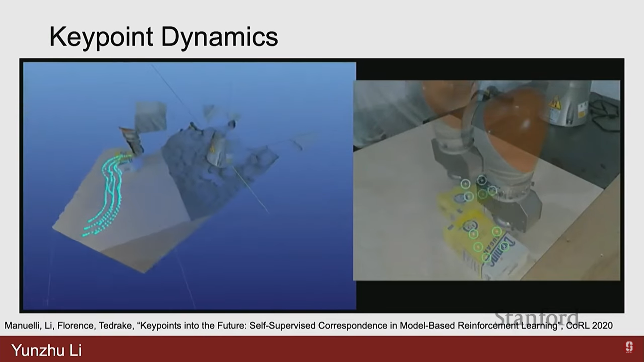
Task: Click the green keypoint over Domino lettering
Action: point(504,247)
